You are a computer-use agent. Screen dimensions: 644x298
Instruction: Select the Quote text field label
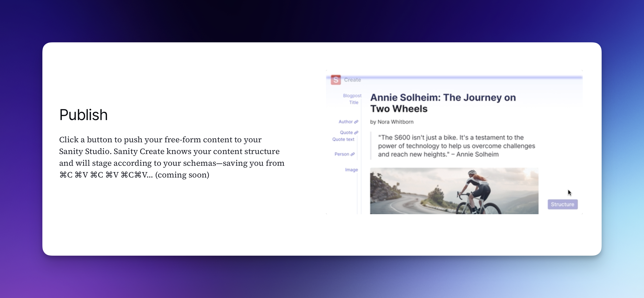click(x=343, y=139)
